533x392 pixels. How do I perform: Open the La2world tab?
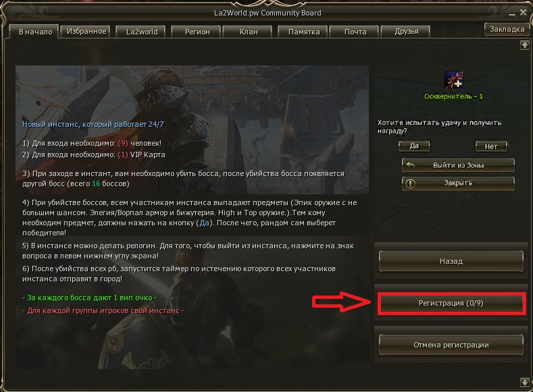[141, 32]
